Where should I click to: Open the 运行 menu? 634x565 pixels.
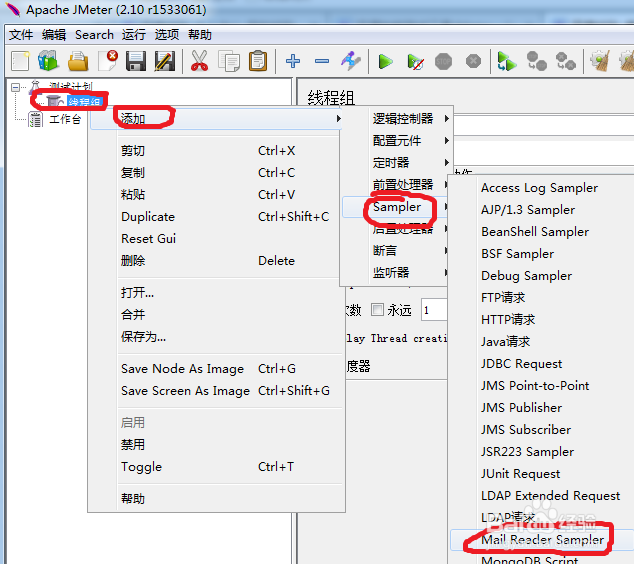click(x=134, y=35)
